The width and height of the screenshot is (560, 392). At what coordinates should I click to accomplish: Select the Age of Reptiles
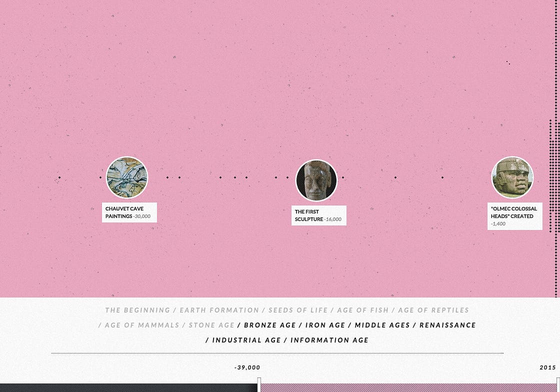coord(433,310)
